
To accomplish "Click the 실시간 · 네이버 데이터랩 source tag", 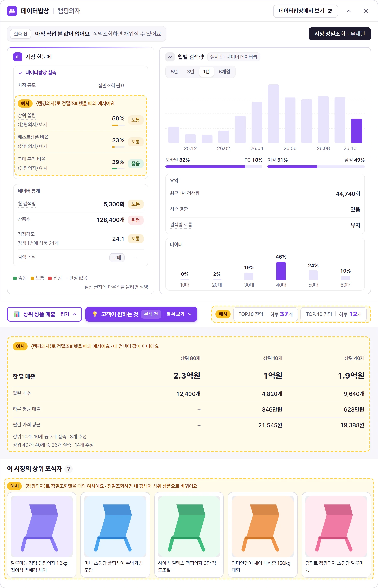I will click(x=234, y=57).
